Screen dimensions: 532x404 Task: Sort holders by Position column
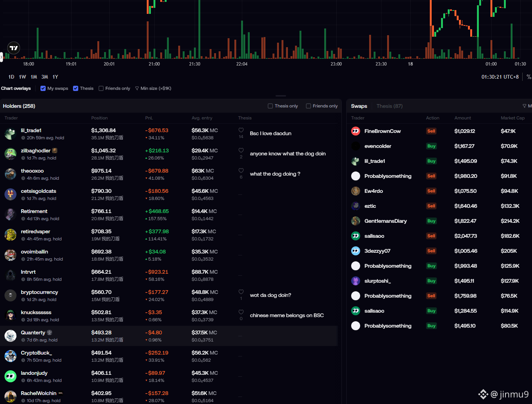click(x=99, y=118)
